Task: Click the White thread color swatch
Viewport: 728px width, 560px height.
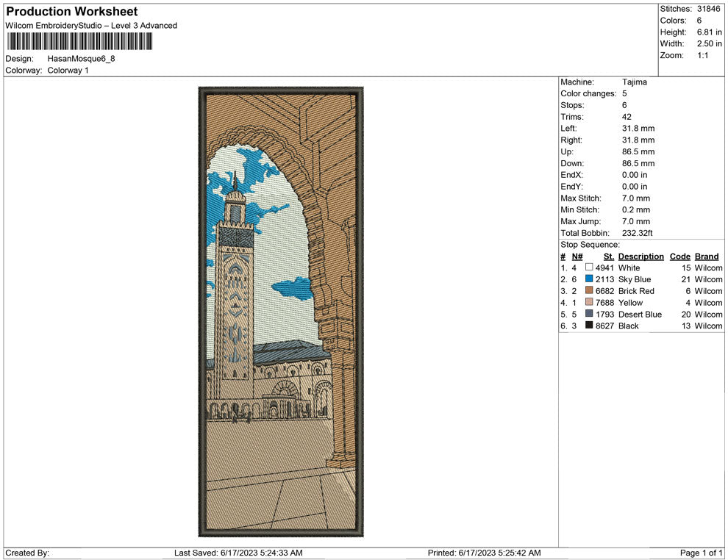Action: [x=589, y=268]
